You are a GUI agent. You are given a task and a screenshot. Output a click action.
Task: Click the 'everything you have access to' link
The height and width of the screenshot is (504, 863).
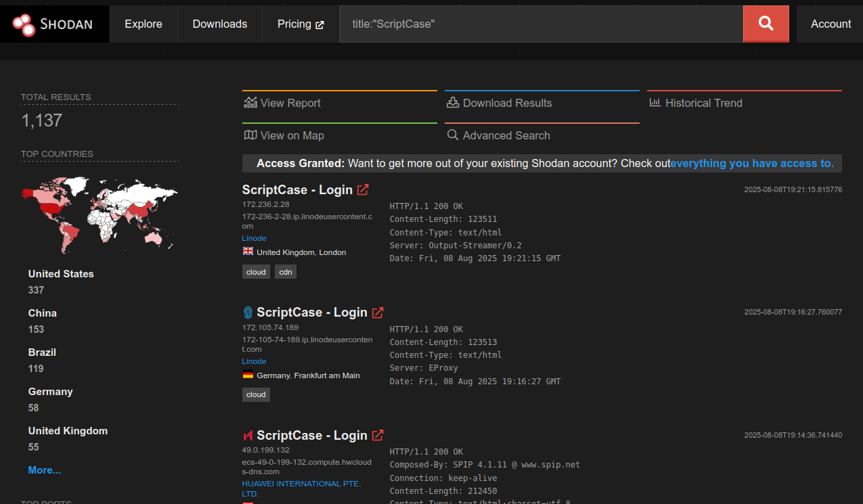coord(751,163)
